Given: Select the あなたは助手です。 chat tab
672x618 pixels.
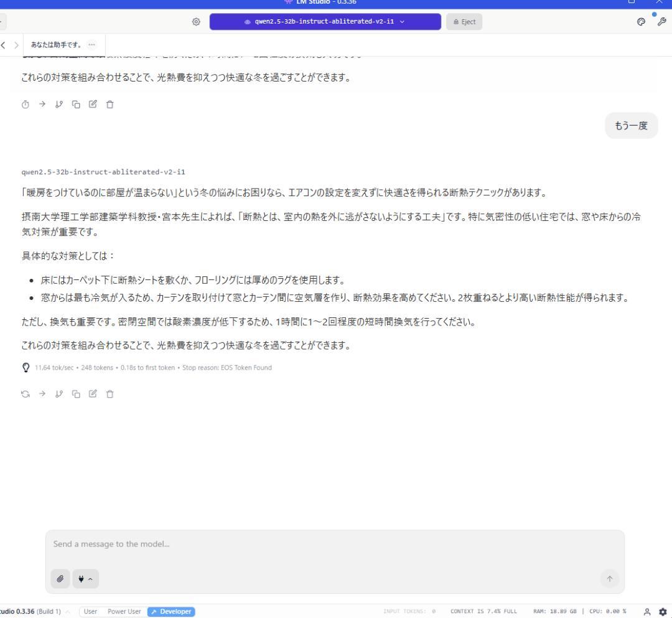Looking at the screenshot, I should click(x=56, y=45).
